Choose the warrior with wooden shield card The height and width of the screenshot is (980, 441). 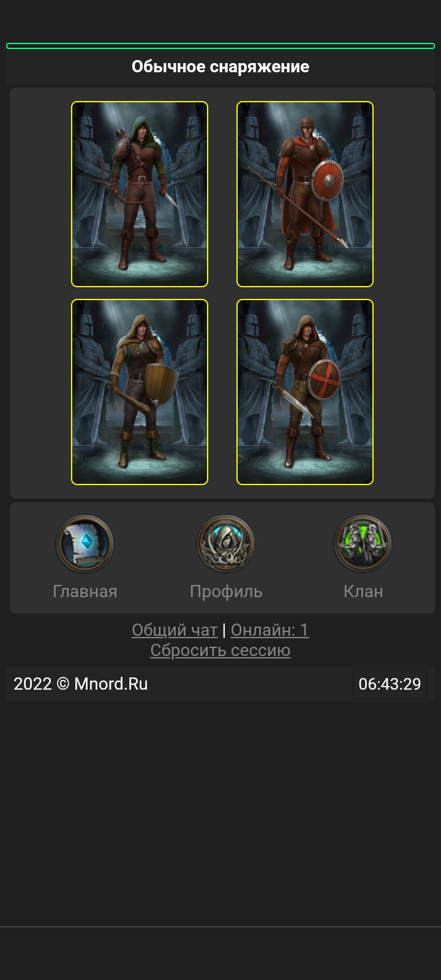(140, 392)
